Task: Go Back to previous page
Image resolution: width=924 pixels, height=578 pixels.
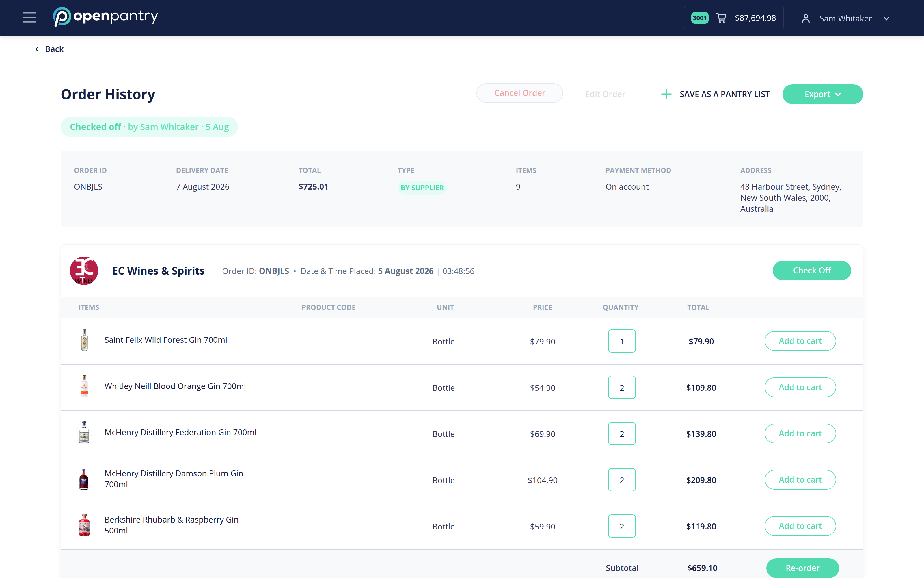Action: click(54, 49)
